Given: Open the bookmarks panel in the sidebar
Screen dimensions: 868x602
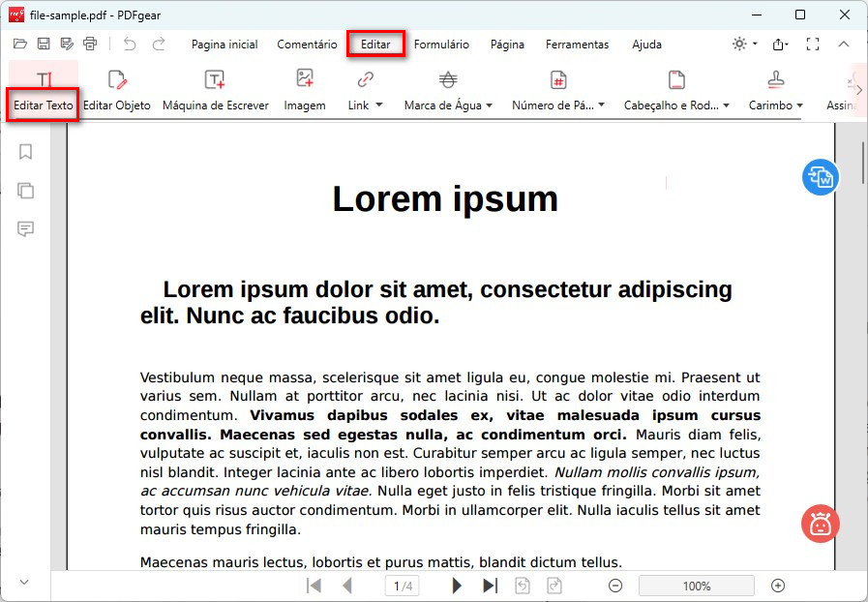Looking at the screenshot, I should click(x=26, y=152).
